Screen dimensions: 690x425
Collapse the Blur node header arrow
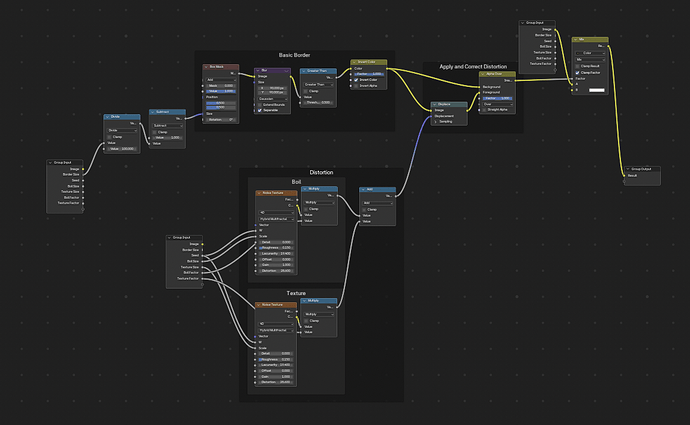258,70
